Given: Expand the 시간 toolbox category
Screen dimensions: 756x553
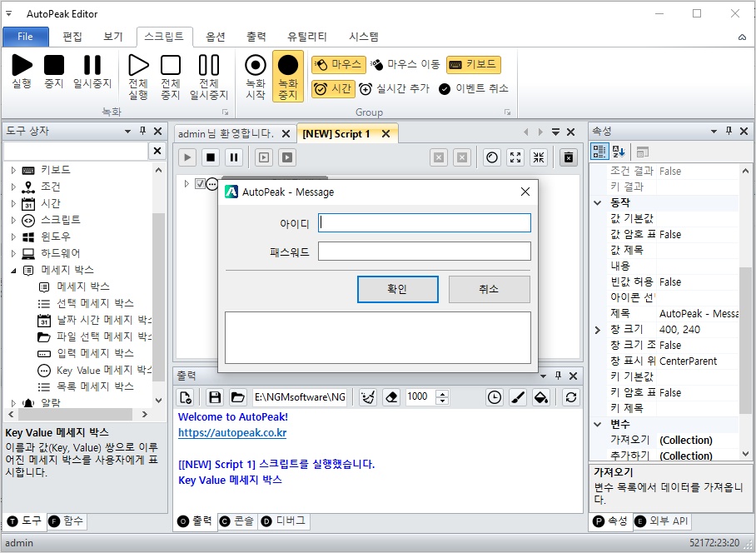Looking at the screenshot, I should pyautogui.click(x=13, y=203).
